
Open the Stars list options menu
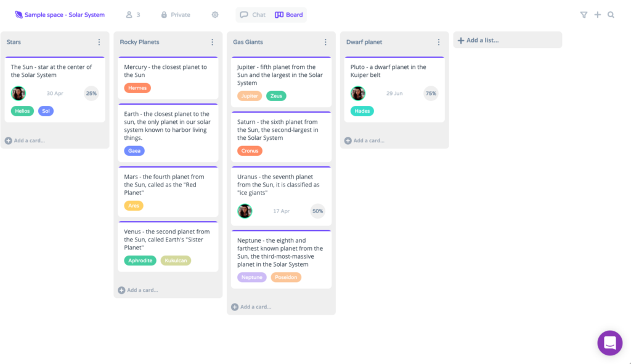tap(99, 42)
